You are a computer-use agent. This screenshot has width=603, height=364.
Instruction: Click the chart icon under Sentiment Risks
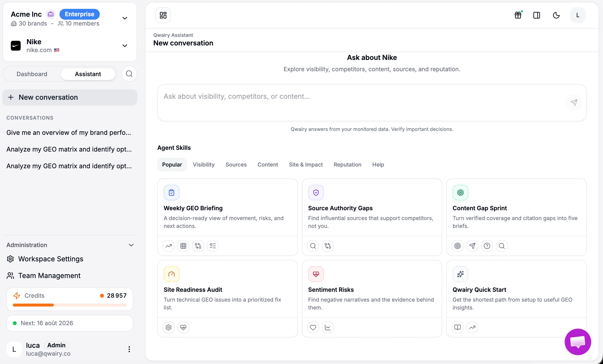point(328,327)
